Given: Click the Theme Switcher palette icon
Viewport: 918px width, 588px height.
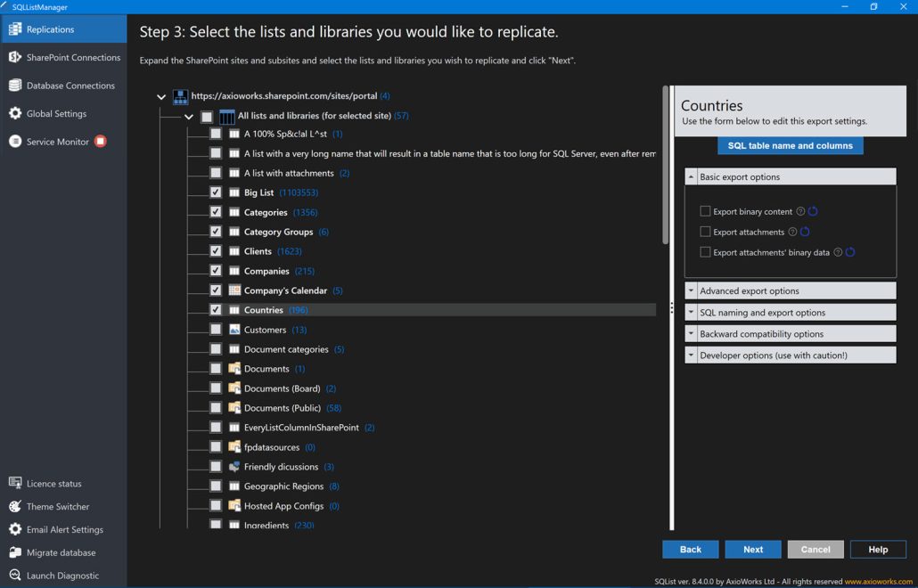Looking at the screenshot, I should (15, 507).
